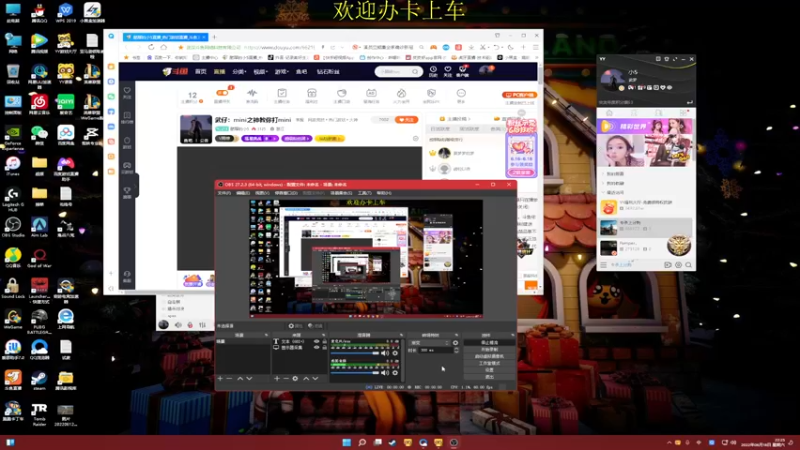Go to 首页 on the Douyu navigation bar
800x450 pixels.
point(201,72)
